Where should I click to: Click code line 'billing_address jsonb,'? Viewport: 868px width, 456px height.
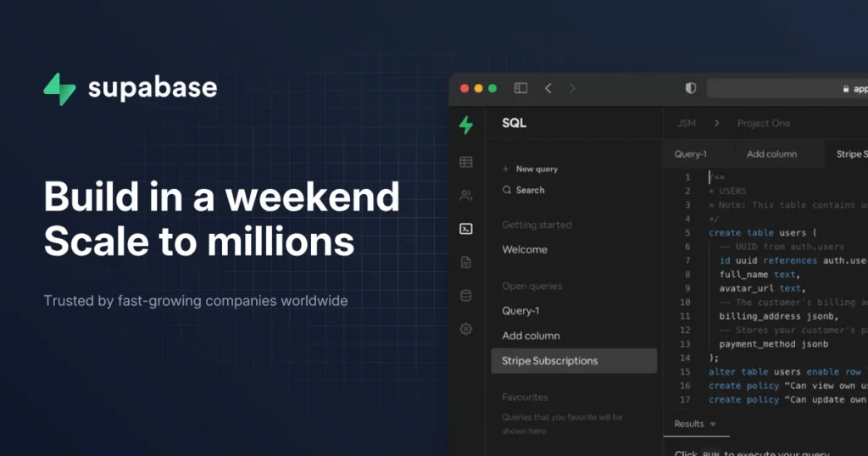tap(779, 316)
